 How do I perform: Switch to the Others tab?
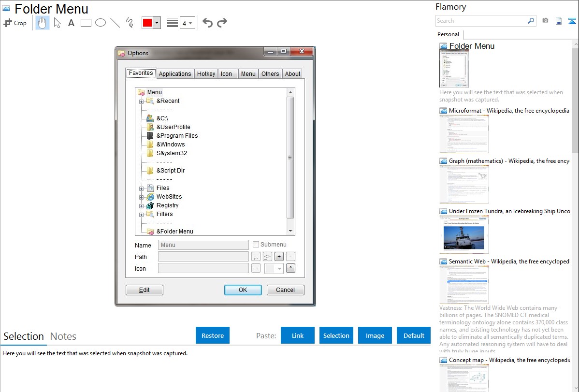click(270, 73)
